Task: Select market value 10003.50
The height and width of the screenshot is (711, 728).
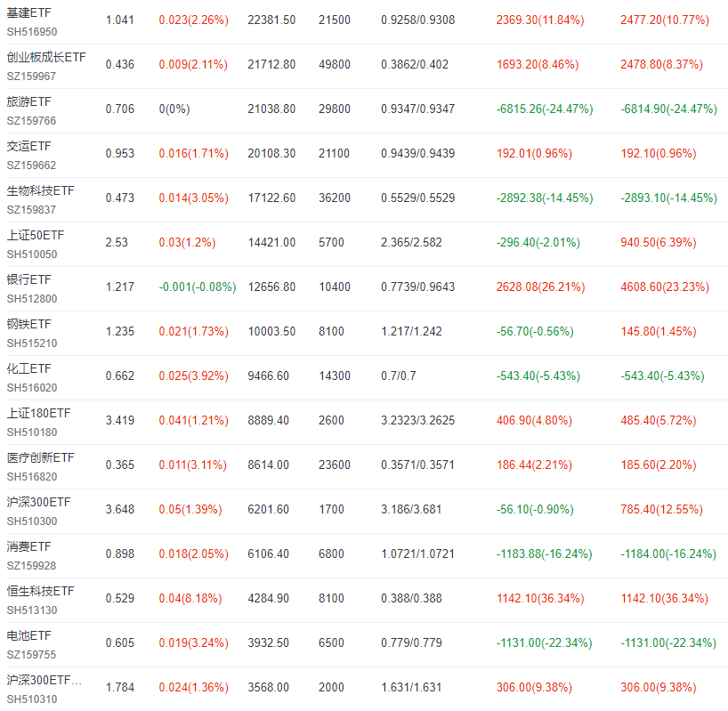Action: tap(271, 332)
